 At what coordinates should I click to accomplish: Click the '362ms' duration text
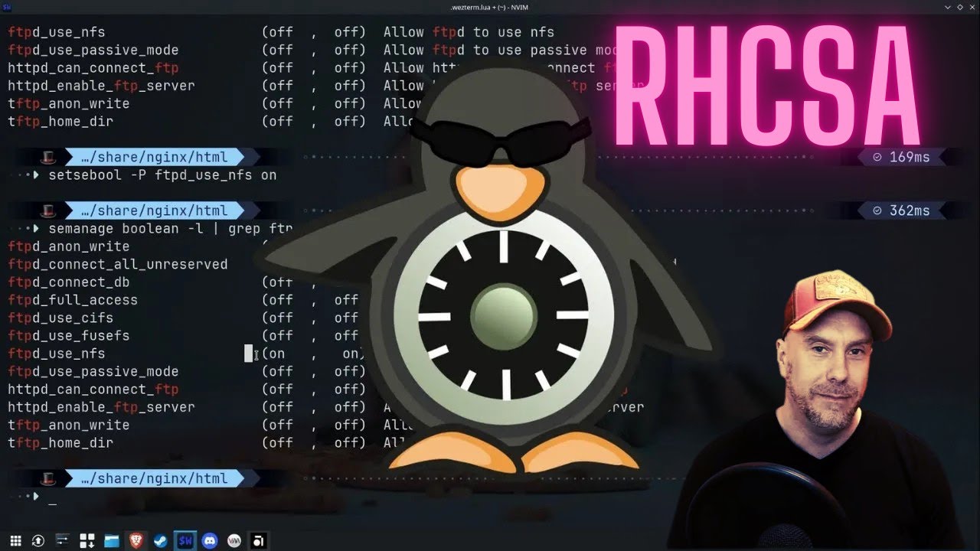(910, 211)
